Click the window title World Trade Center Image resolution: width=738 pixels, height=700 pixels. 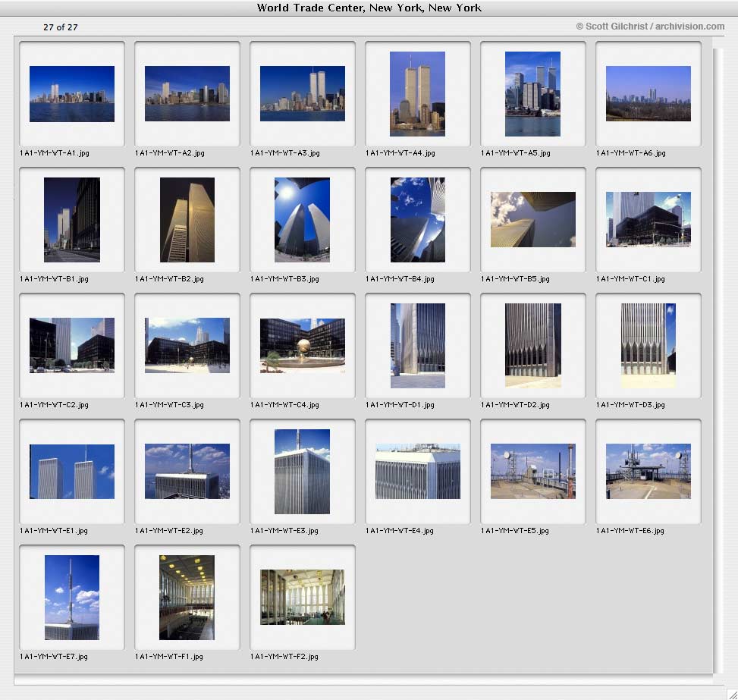369,8
